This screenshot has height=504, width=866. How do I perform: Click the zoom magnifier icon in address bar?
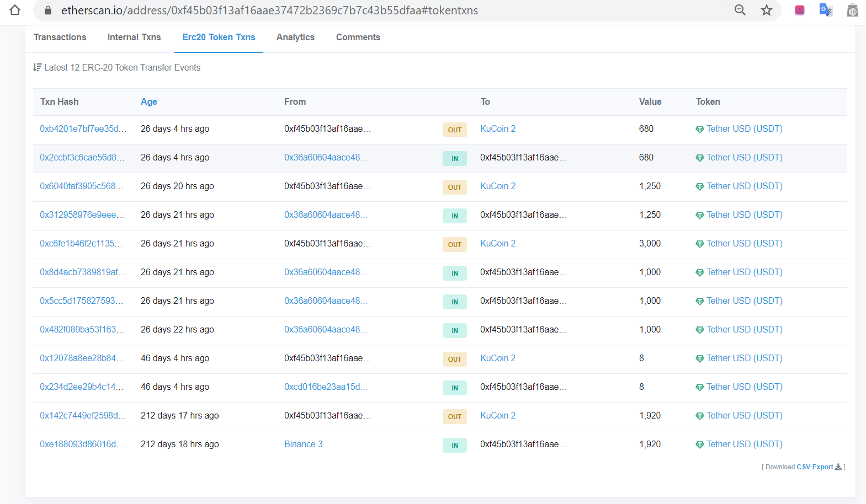click(x=740, y=10)
